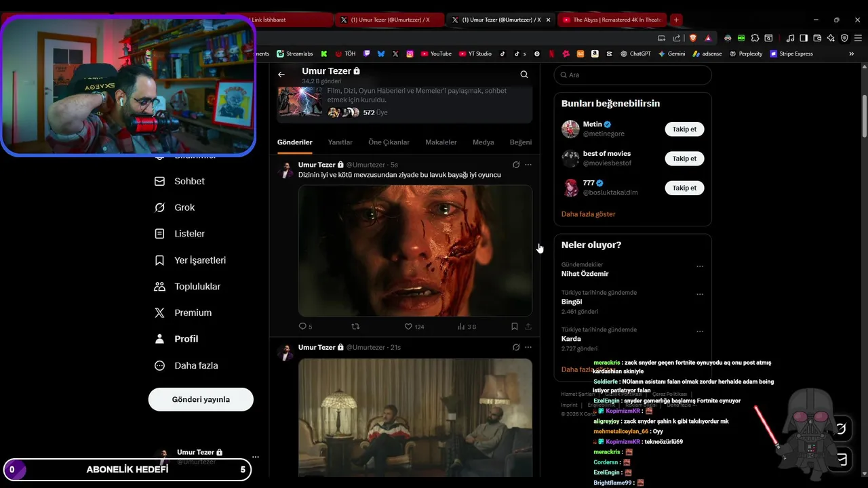The width and height of the screenshot is (868, 488).
Task: Follow Metin with Takip et
Action: [x=684, y=129]
